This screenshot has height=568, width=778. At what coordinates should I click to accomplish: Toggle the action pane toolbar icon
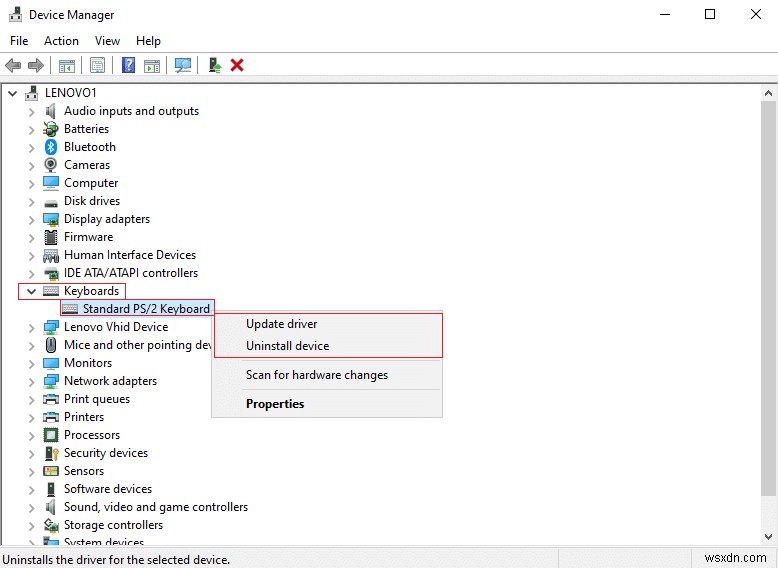[152, 65]
